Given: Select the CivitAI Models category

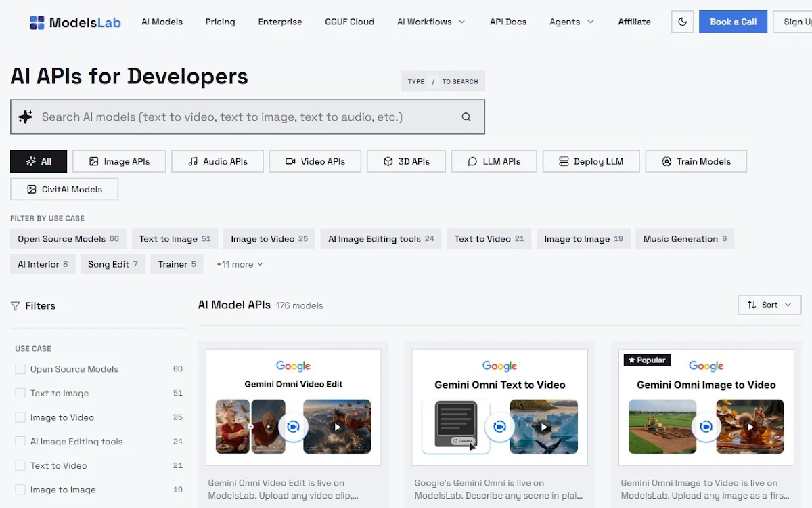Looking at the screenshot, I should pyautogui.click(x=64, y=189).
